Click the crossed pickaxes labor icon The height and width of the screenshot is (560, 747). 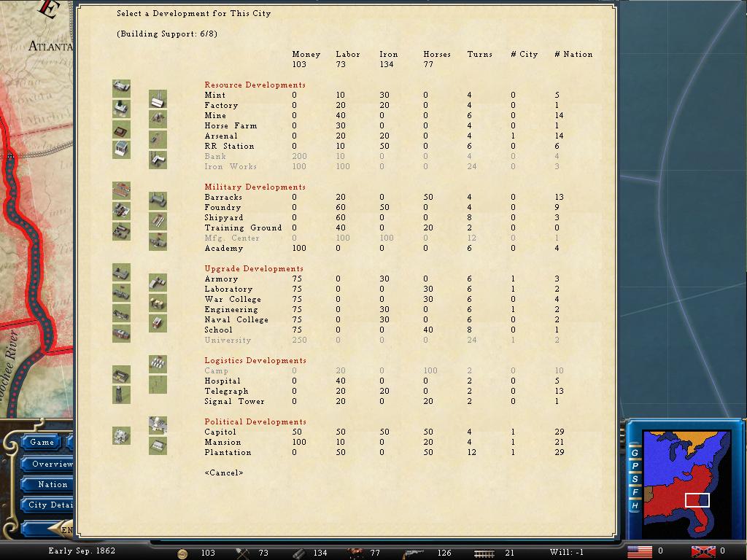[x=243, y=553]
